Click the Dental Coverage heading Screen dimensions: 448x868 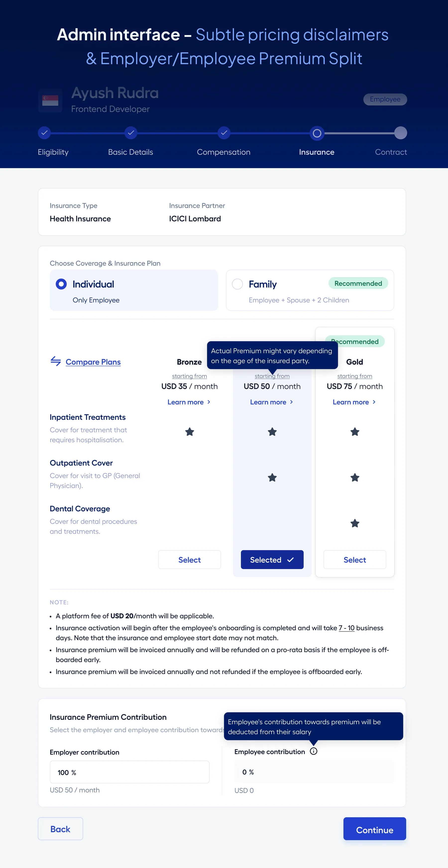pyautogui.click(x=80, y=509)
